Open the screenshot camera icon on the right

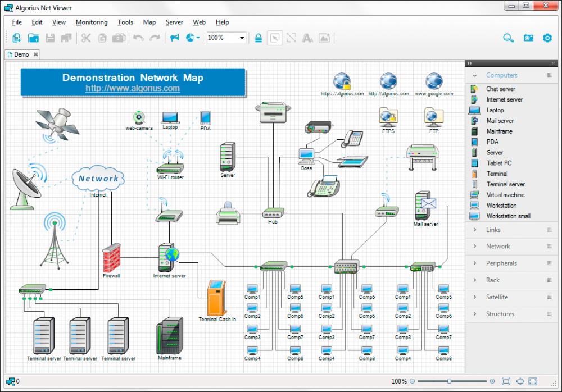click(x=528, y=38)
